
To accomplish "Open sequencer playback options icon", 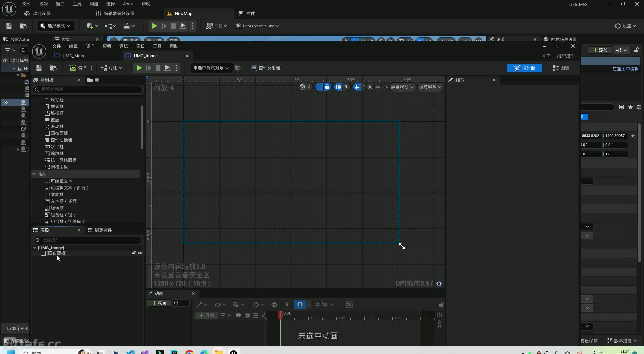I will click(x=238, y=305).
